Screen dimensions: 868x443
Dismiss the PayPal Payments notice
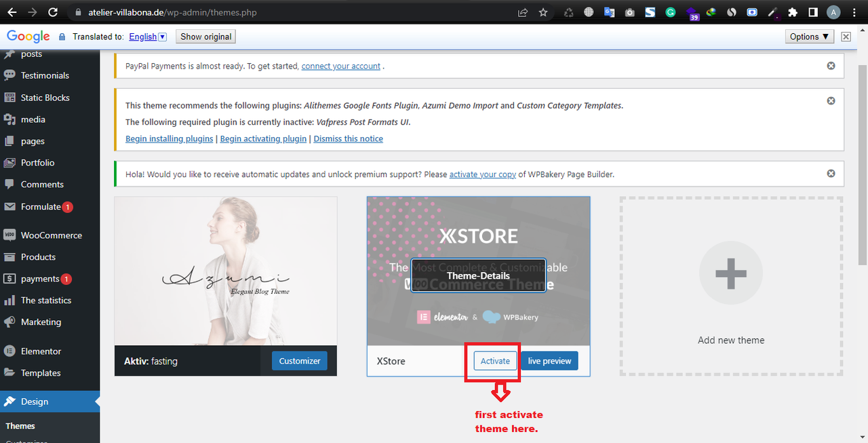(x=831, y=66)
